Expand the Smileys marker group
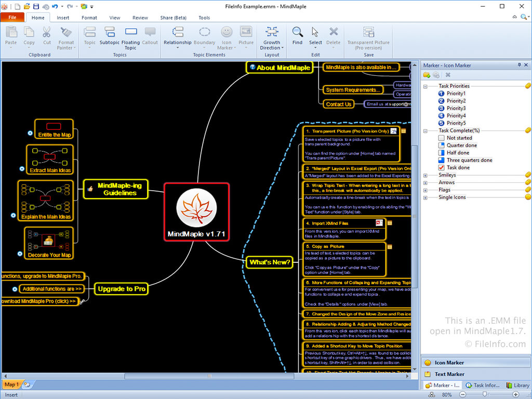Viewport: 532px width, 399px height. pyautogui.click(x=425, y=176)
